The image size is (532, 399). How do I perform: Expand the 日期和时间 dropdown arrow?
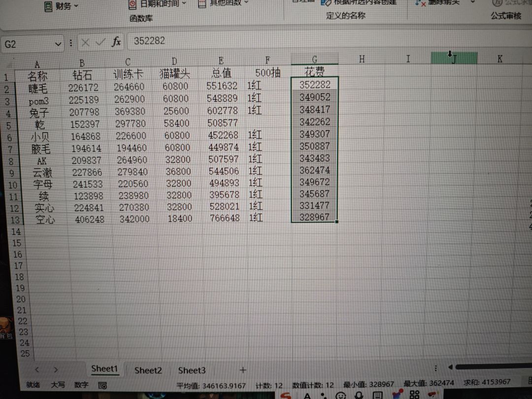(183, 3)
